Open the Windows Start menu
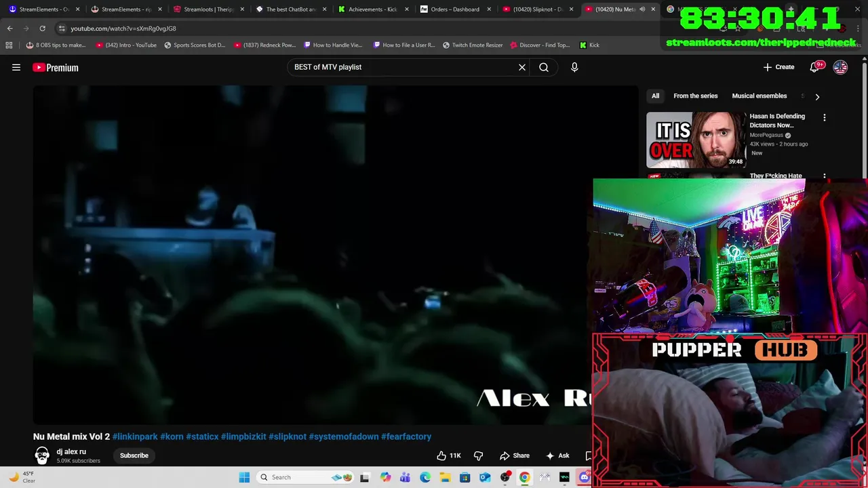 pos(244,477)
